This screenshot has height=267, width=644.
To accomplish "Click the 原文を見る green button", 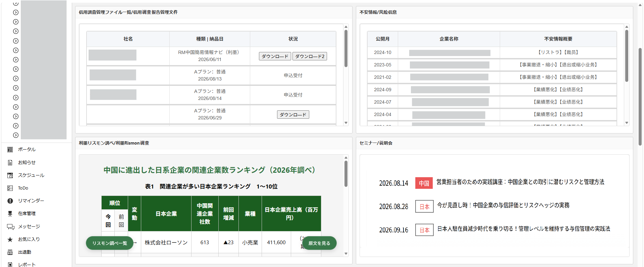I will tap(319, 243).
